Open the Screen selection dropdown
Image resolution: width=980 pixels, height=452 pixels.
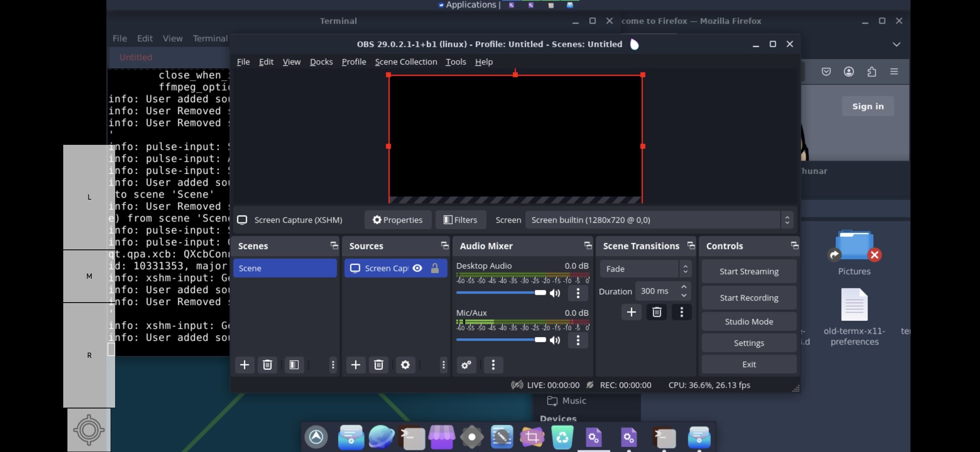click(659, 220)
